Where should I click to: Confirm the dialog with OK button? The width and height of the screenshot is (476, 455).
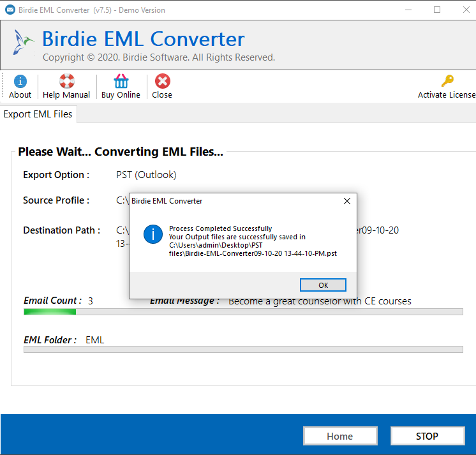(x=323, y=285)
